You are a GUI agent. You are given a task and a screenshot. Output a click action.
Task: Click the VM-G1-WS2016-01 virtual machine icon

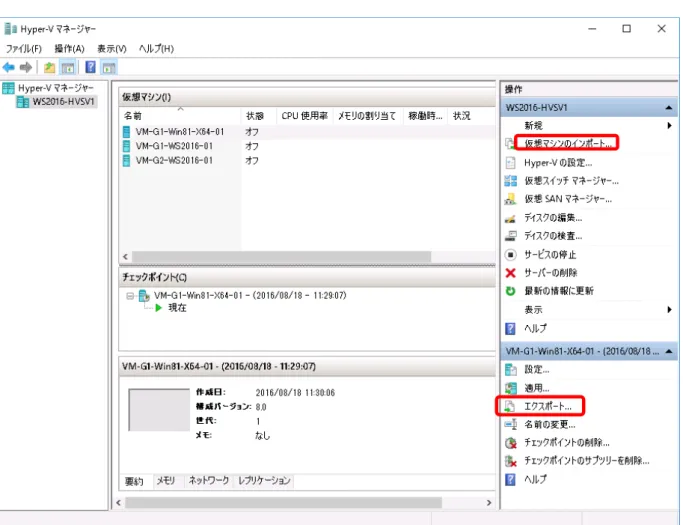[x=126, y=146]
